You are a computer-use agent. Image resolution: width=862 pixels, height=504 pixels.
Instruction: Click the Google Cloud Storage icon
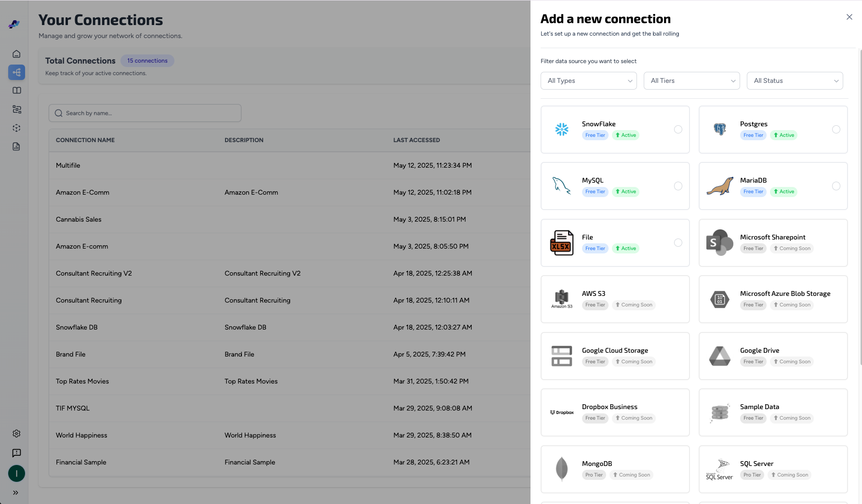[x=562, y=356]
